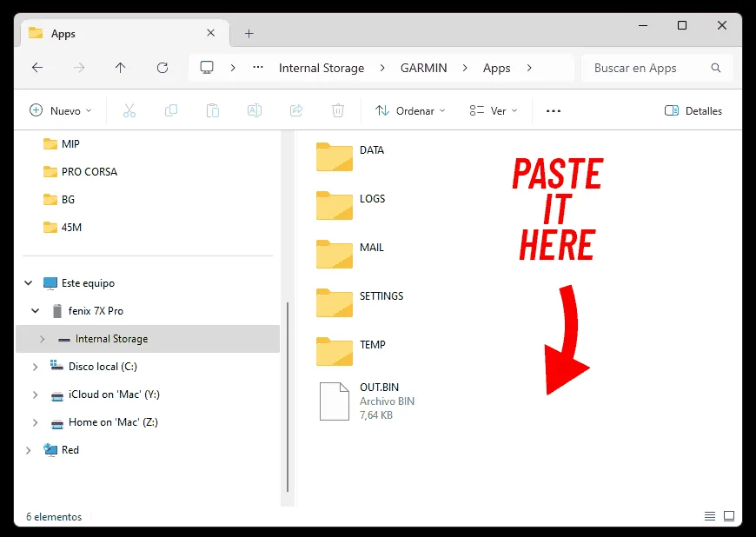Toggle the Detalles pane
Viewport: 756px width, 537px height.
693,110
